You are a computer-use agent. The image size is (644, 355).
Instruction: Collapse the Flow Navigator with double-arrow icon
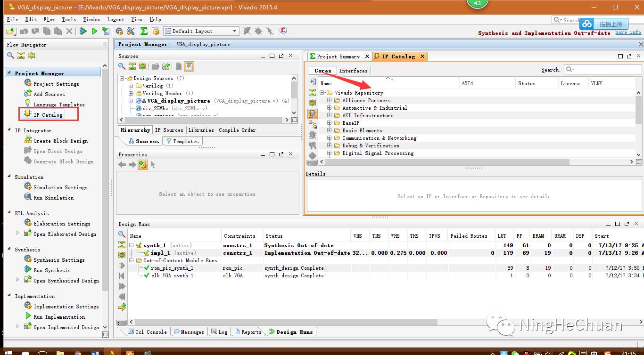click(x=104, y=44)
